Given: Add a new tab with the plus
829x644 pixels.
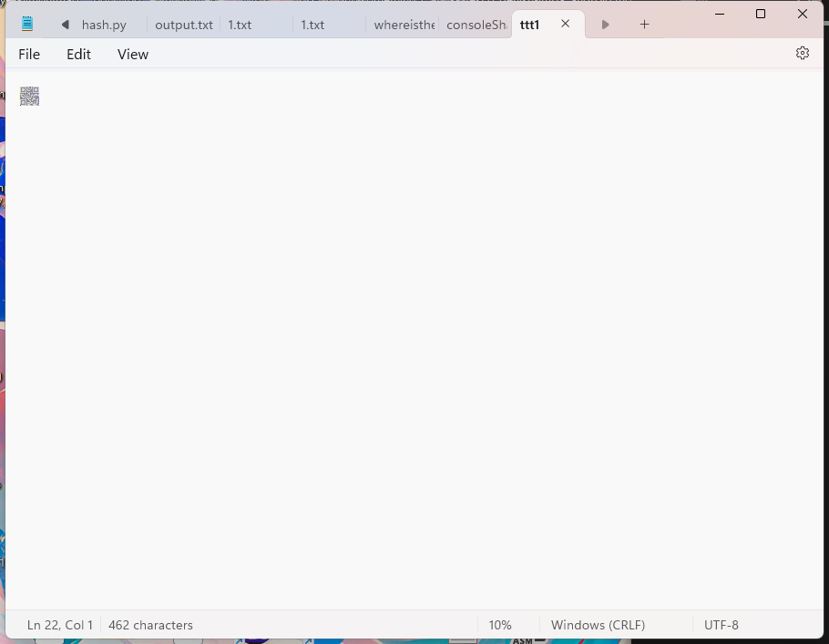Looking at the screenshot, I should [x=644, y=25].
